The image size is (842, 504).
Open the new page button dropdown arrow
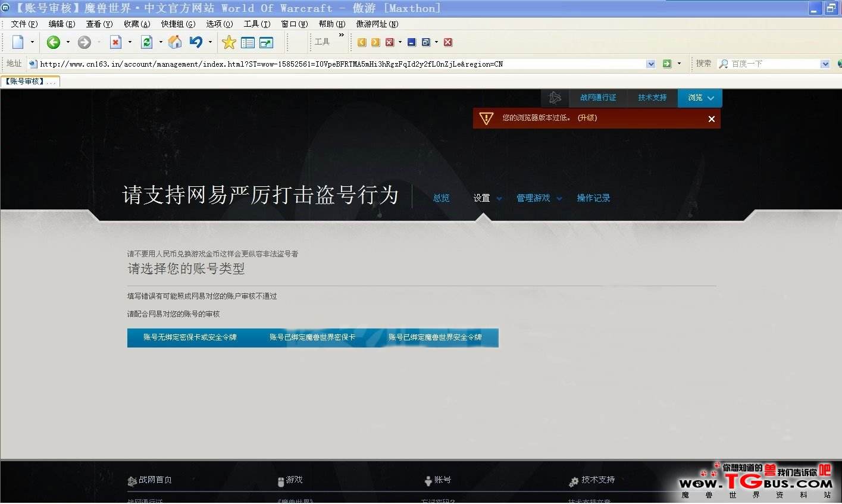[32, 42]
